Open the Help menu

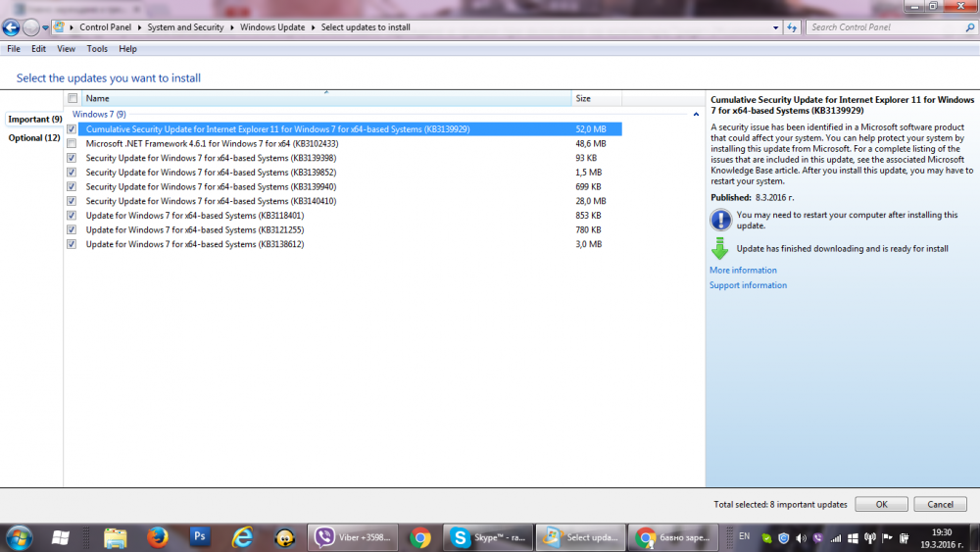(127, 49)
